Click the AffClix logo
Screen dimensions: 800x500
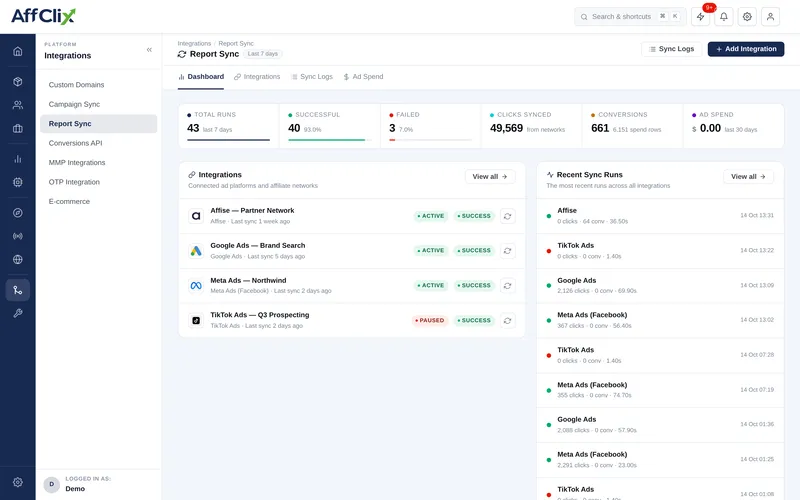43,16
